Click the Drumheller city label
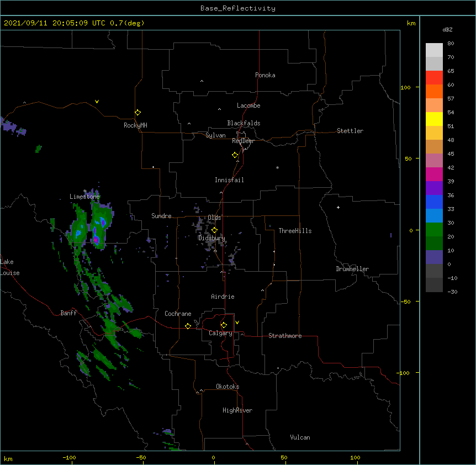 (352, 269)
